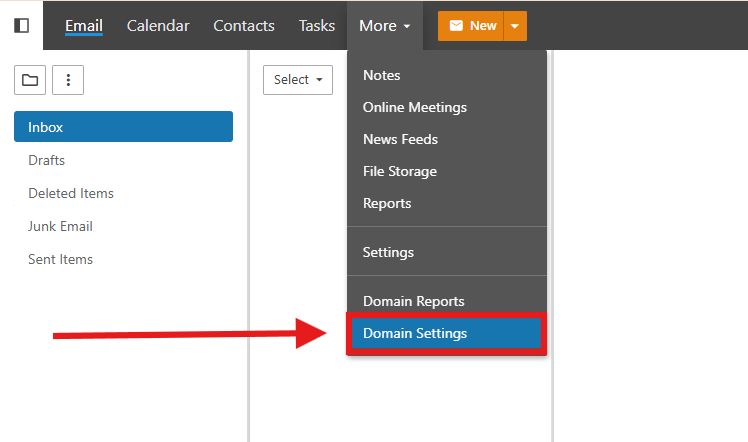Viewport: 748px width, 442px height.
Task: Select the Inbox folder
Action: pyautogui.click(x=124, y=127)
